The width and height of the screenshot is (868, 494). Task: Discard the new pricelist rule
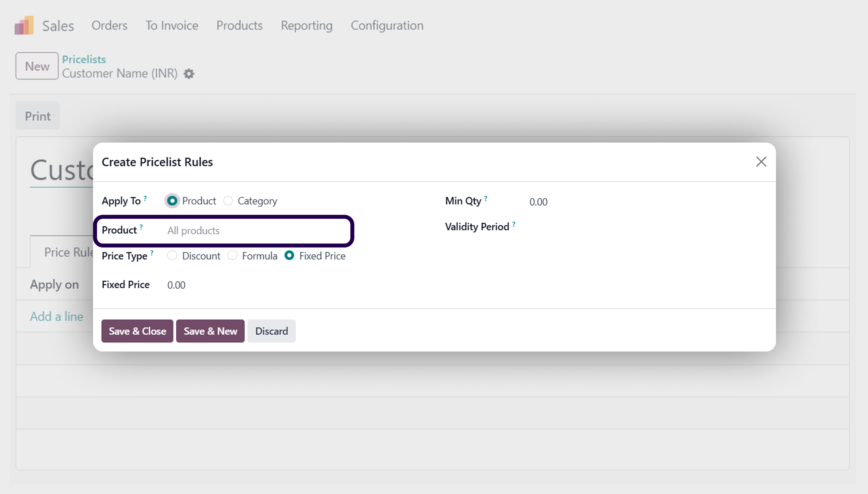pyautogui.click(x=271, y=331)
